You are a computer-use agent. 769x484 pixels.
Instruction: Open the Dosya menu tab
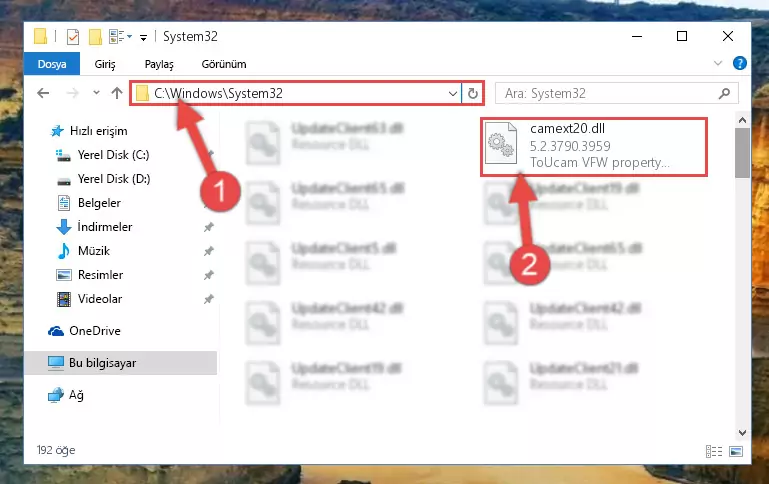click(52, 64)
